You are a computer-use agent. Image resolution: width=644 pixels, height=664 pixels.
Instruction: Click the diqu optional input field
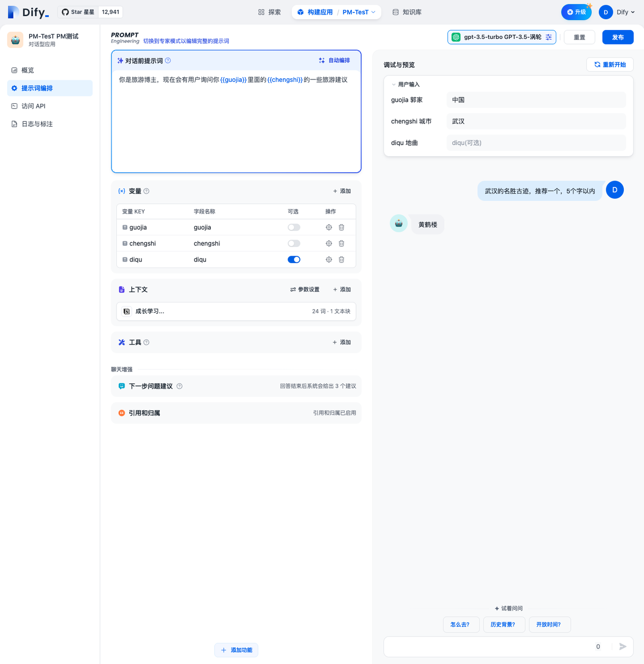point(536,143)
